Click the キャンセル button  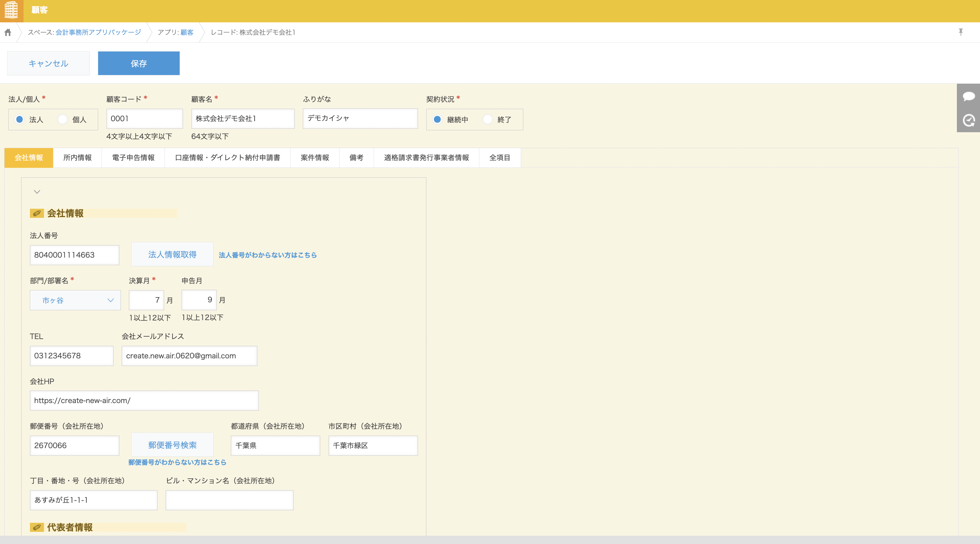click(x=48, y=63)
